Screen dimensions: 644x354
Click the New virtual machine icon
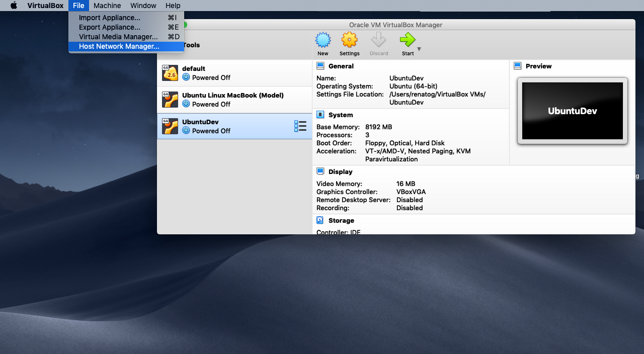pyautogui.click(x=323, y=40)
